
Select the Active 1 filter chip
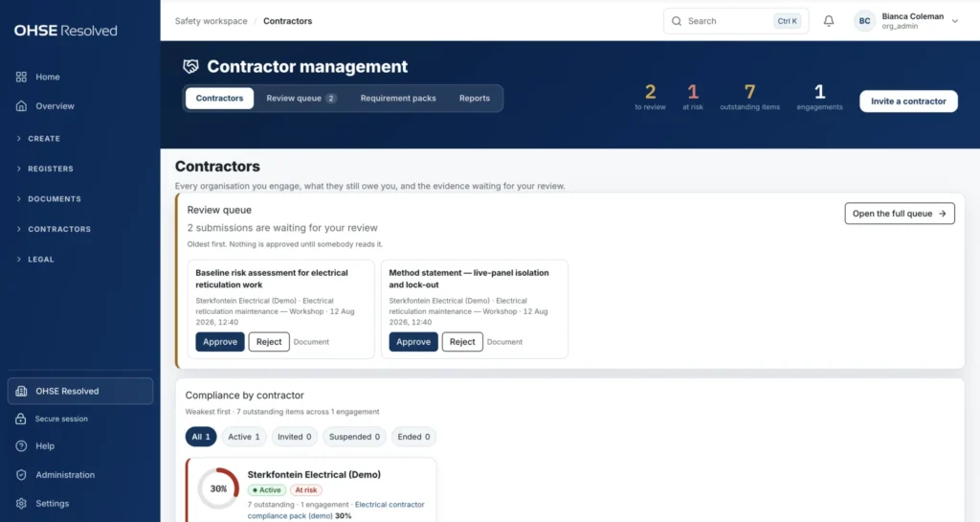click(x=244, y=437)
